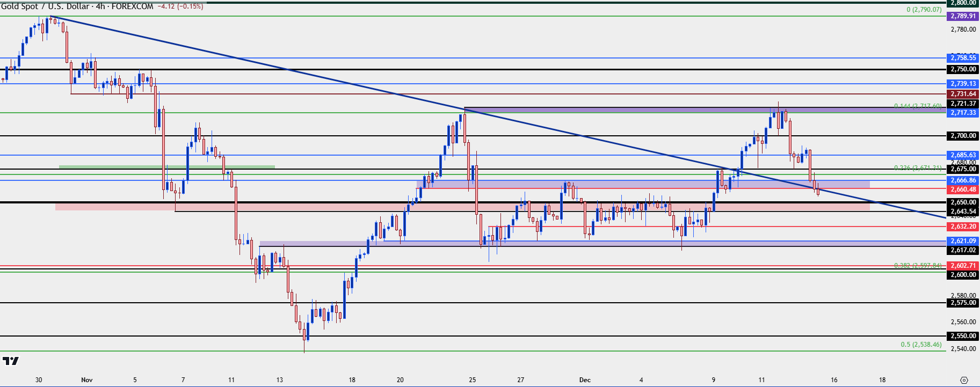The width and height of the screenshot is (980, 387).
Task: Select the descending dark blue trendline
Action: (x=499, y=118)
